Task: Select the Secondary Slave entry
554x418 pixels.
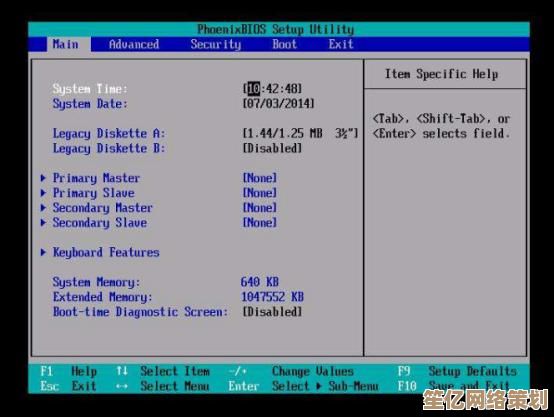Action: [x=100, y=223]
